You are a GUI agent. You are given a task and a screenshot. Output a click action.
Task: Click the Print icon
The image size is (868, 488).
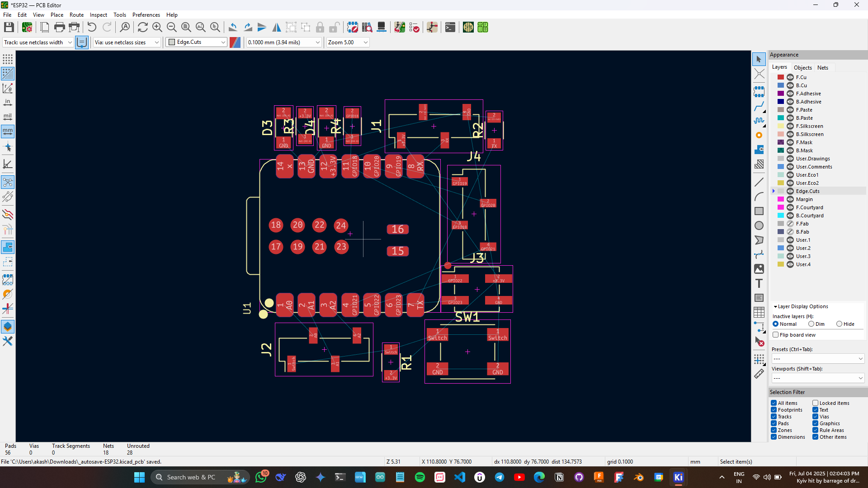59,28
